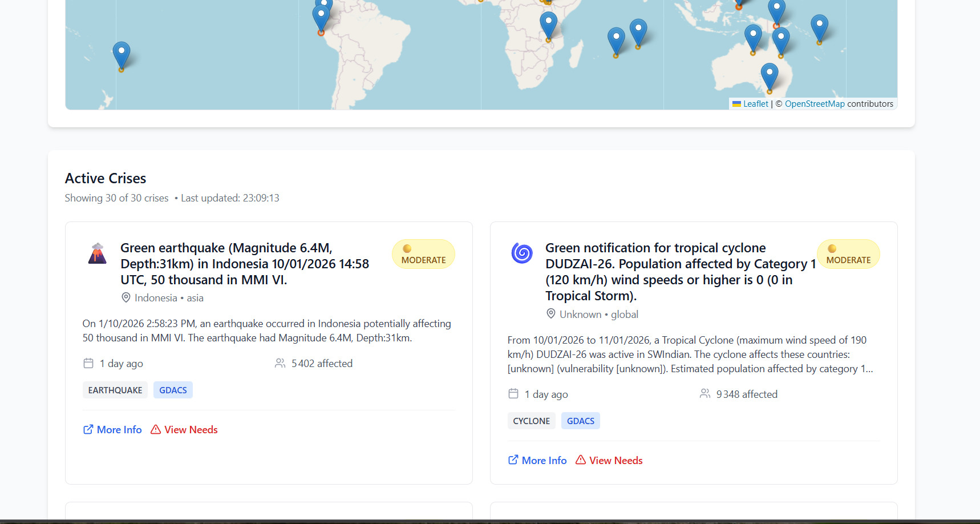Click the cyclone spiral icon on the DUDZAI-26 card
The width and height of the screenshot is (980, 524).
point(523,253)
